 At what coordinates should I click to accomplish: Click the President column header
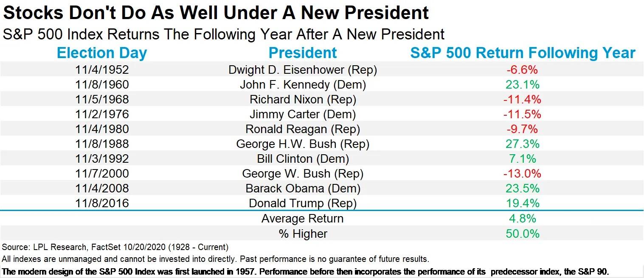[303, 53]
